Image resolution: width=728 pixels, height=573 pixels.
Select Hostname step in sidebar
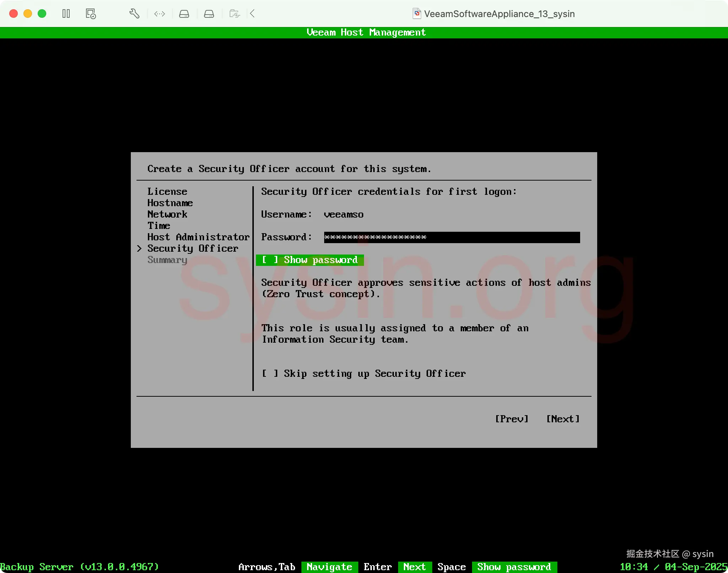(170, 203)
